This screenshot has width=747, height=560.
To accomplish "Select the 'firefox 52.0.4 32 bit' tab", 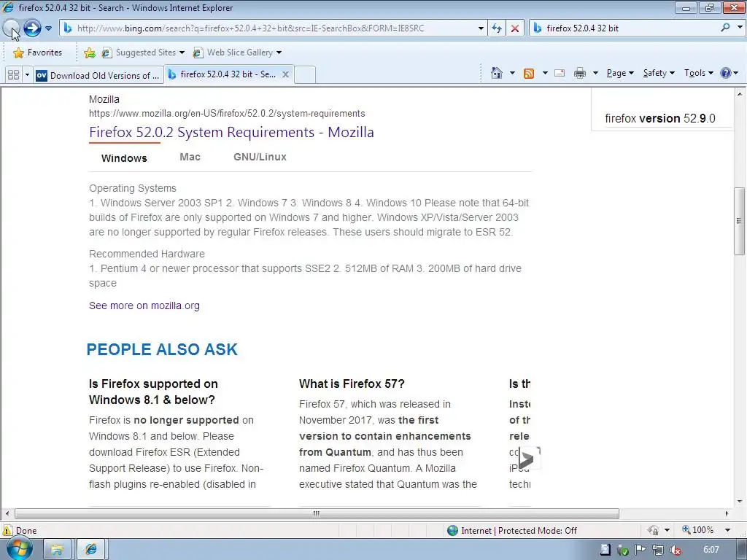I will tap(222, 74).
